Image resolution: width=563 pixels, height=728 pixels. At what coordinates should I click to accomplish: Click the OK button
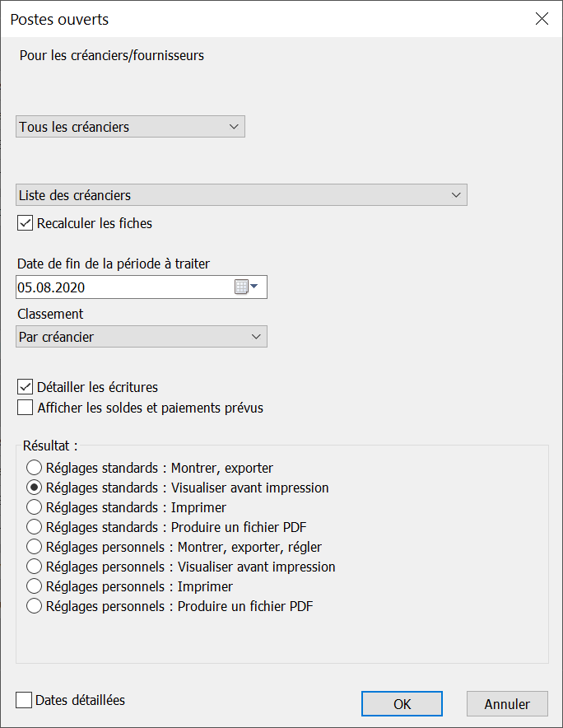[x=402, y=704]
